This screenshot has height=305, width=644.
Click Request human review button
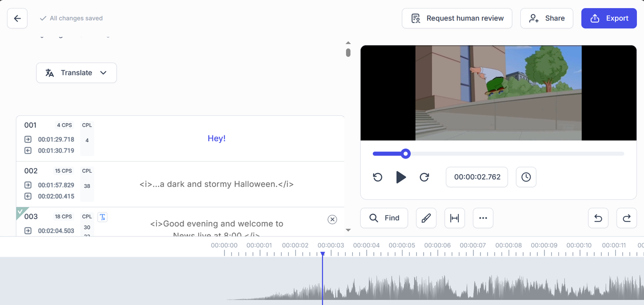457,18
